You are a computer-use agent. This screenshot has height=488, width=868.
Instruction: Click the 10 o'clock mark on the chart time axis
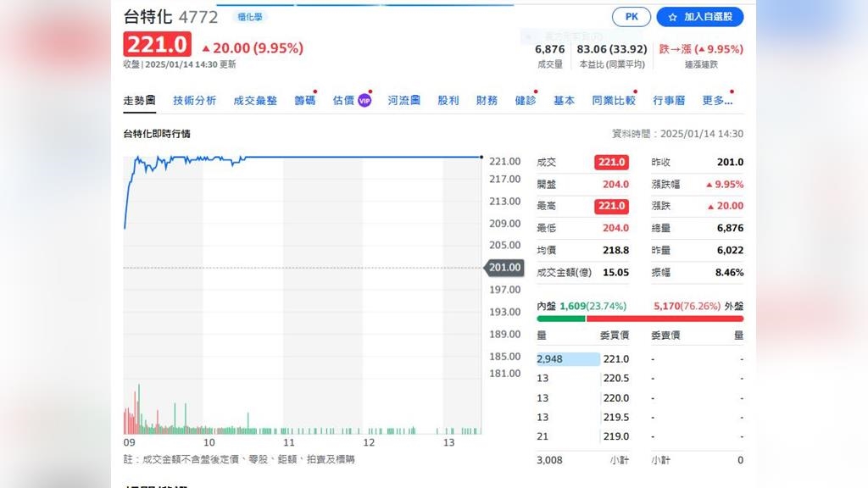point(209,442)
